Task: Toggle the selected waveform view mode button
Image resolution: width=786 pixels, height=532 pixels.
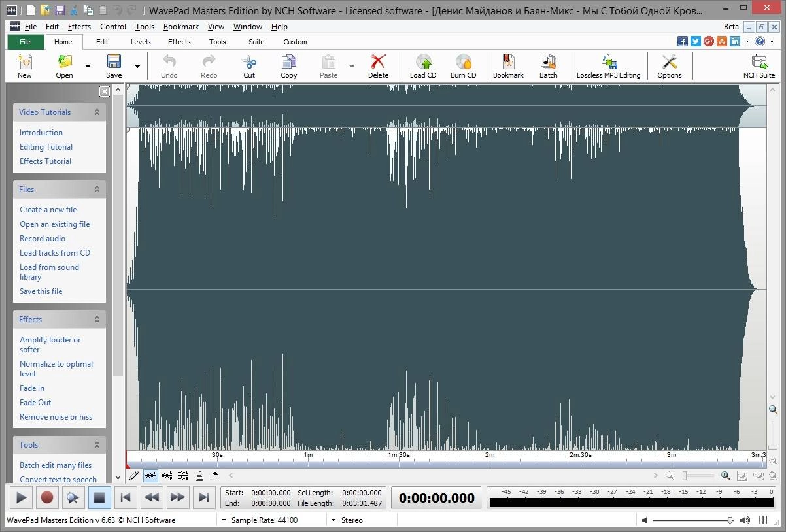Action: [150, 476]
